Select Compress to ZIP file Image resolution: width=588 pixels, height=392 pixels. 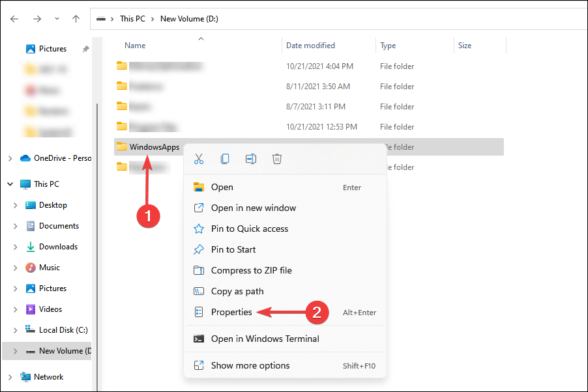pyautogui.click(x=285, y=270)
